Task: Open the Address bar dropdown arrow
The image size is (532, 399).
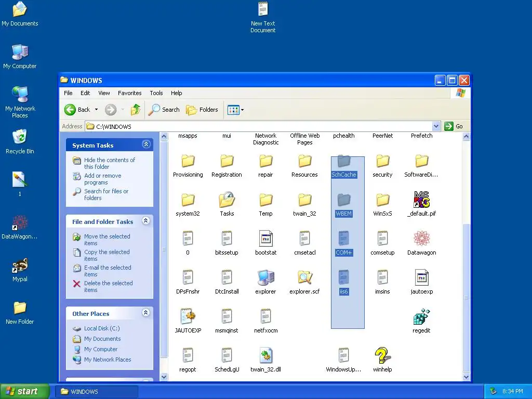Action: 436,127
